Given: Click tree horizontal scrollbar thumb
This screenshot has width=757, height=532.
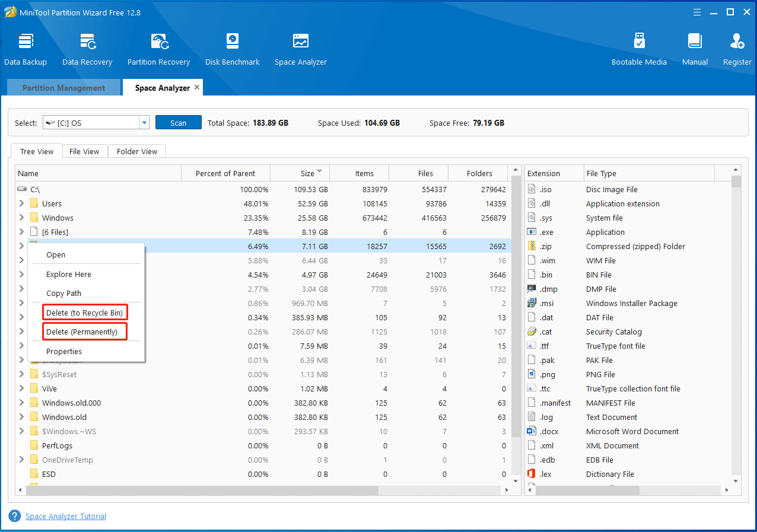Looking at the screenshot, I should (x=202, y=491).
